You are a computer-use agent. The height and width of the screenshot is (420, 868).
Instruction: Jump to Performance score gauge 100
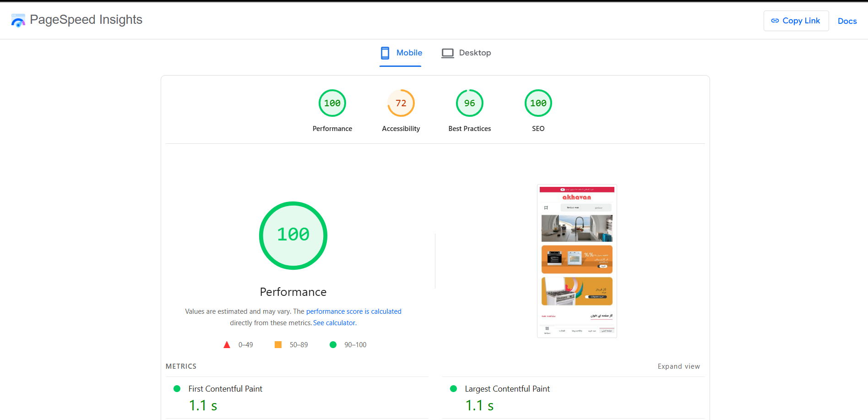point(332,104)
